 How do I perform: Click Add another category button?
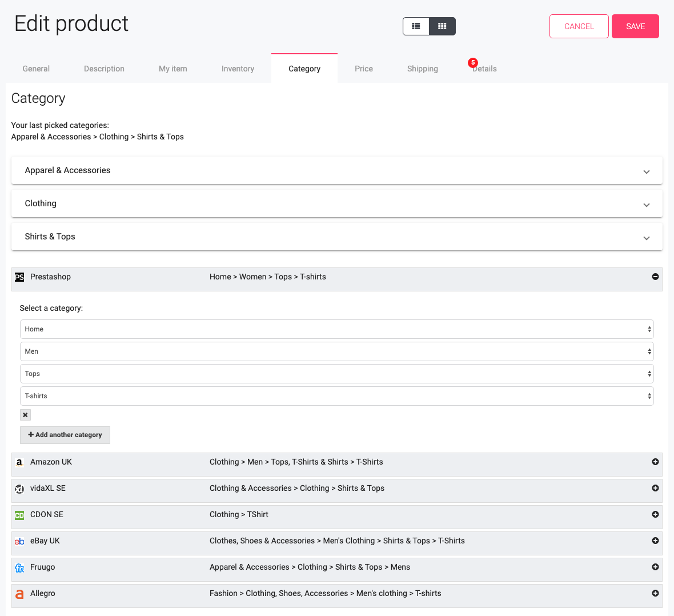point(65,435)
